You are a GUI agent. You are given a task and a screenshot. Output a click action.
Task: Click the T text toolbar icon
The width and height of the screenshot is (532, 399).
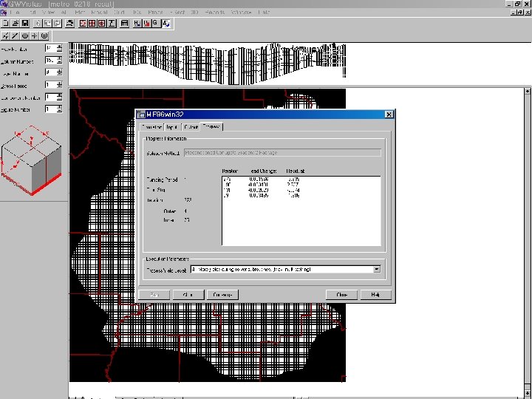(x=112, y=24)
